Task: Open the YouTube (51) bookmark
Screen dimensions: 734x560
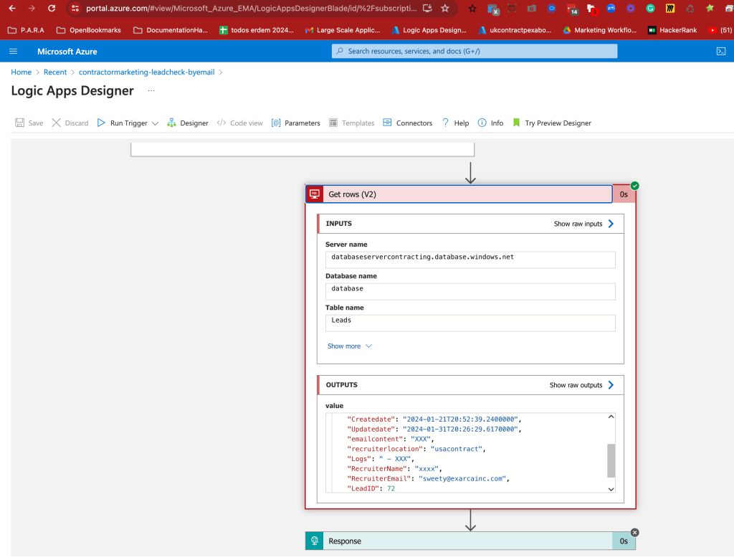Action: click(720, 30)
